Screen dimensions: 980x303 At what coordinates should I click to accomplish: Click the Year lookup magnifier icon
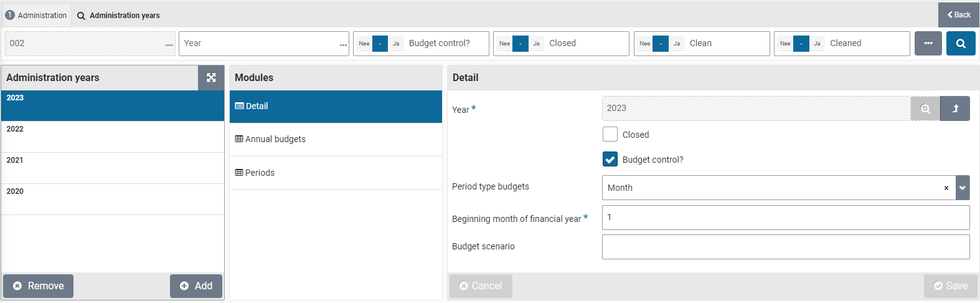[925, 108]
